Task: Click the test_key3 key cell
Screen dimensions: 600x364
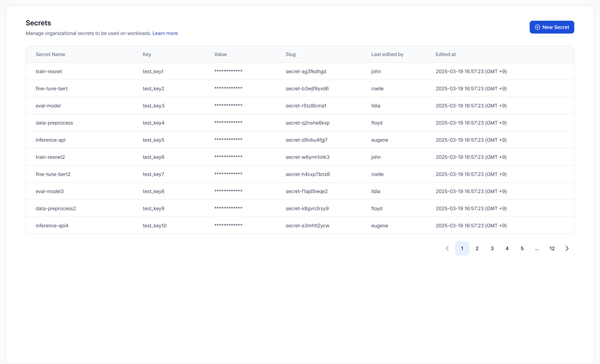Action: tap(153, 106)
